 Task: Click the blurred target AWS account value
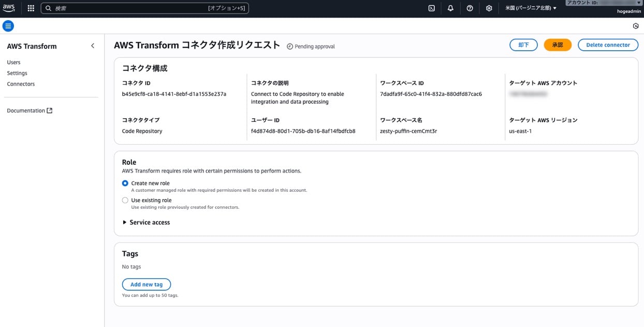[528, 94]
